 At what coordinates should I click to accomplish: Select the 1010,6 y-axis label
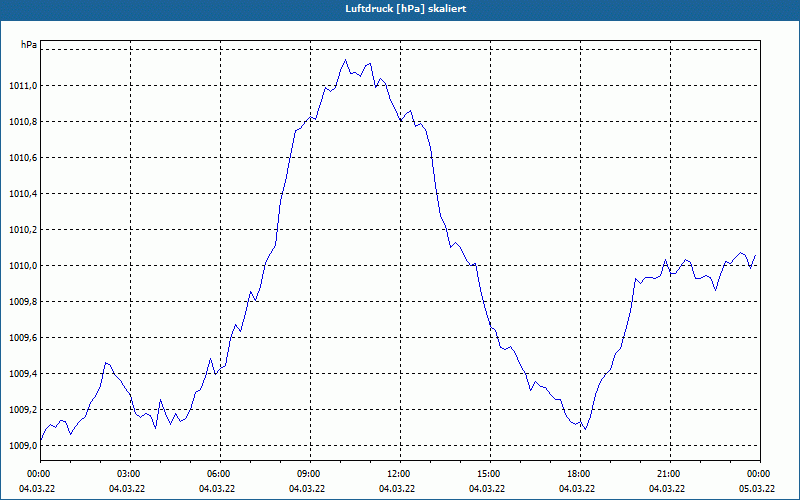pos(23,158)
